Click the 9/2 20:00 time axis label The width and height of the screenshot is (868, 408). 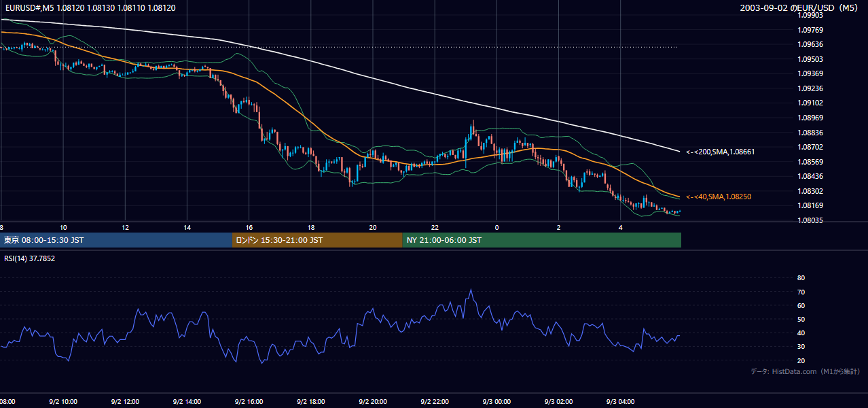pyautogui.click(x=372, y=402)
